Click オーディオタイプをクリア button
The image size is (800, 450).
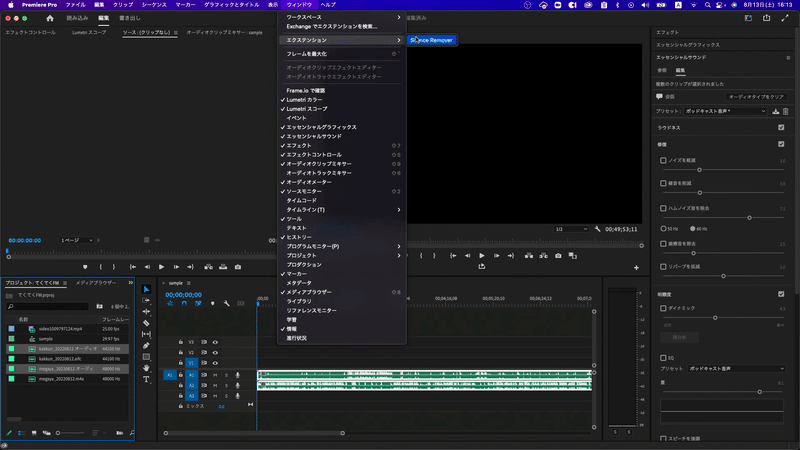point(756,97)
